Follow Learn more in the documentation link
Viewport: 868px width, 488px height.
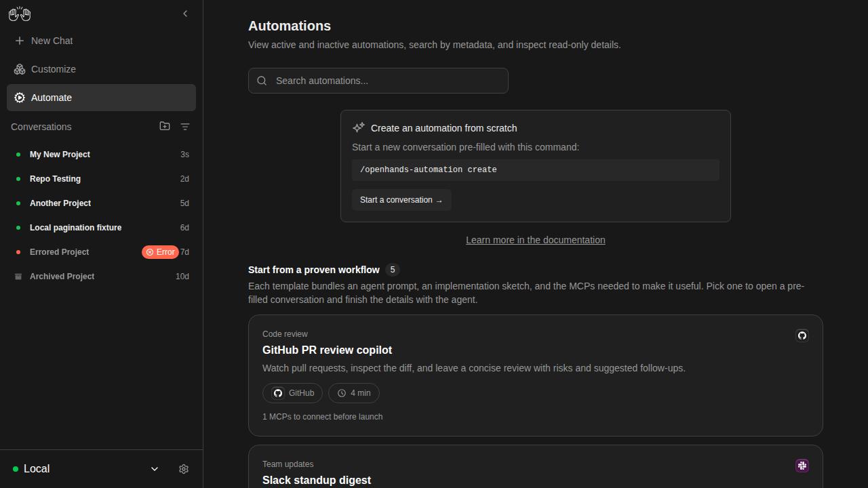coord(536,240)
